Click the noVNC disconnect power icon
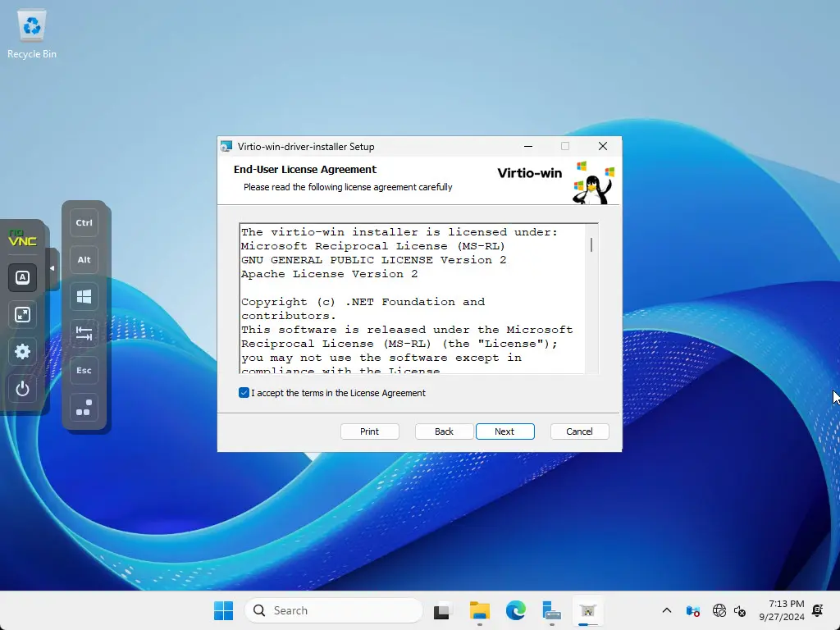This screenshot has width=840, height=630. click(23, 389)
